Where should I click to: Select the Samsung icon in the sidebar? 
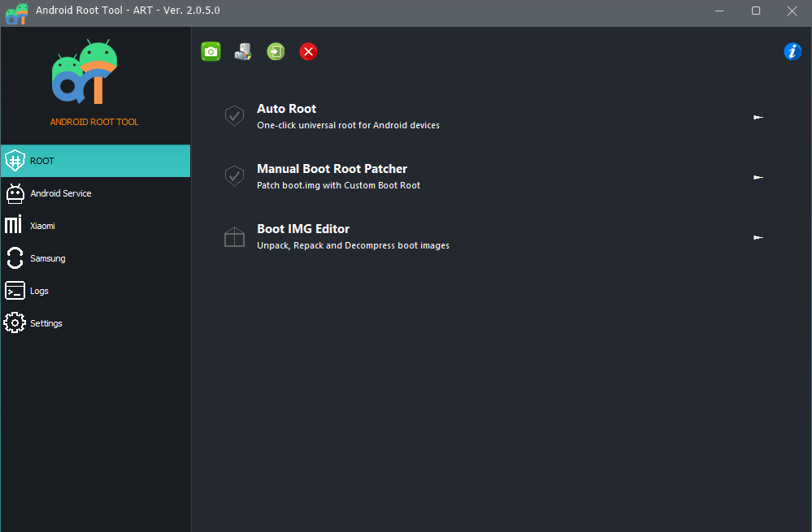tap(14, 257)
